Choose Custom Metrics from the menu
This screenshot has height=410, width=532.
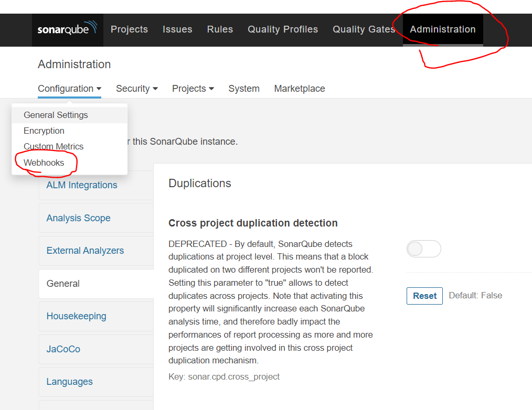[x=70, y=146]
